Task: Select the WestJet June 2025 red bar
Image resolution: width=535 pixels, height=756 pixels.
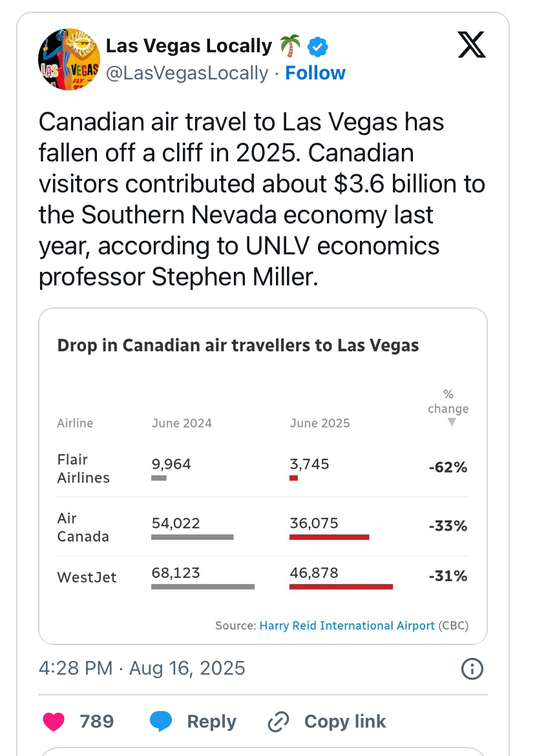Action: (x=341, y=587)
